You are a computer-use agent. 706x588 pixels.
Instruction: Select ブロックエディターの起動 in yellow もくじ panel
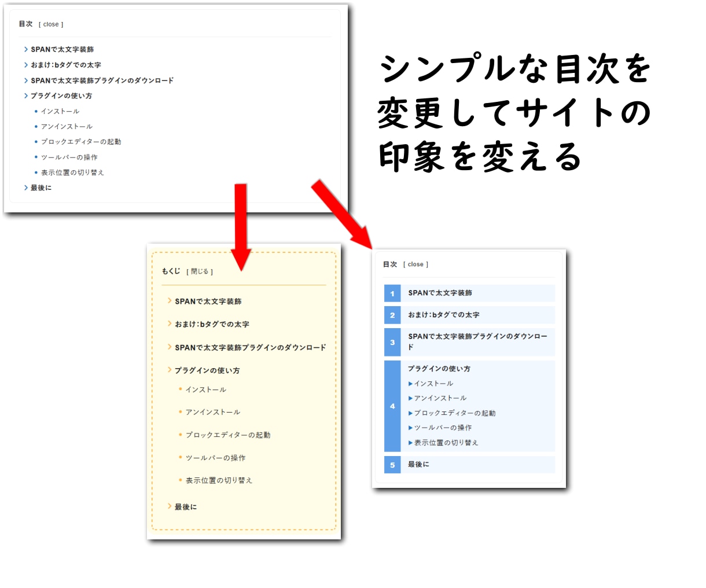228,435
